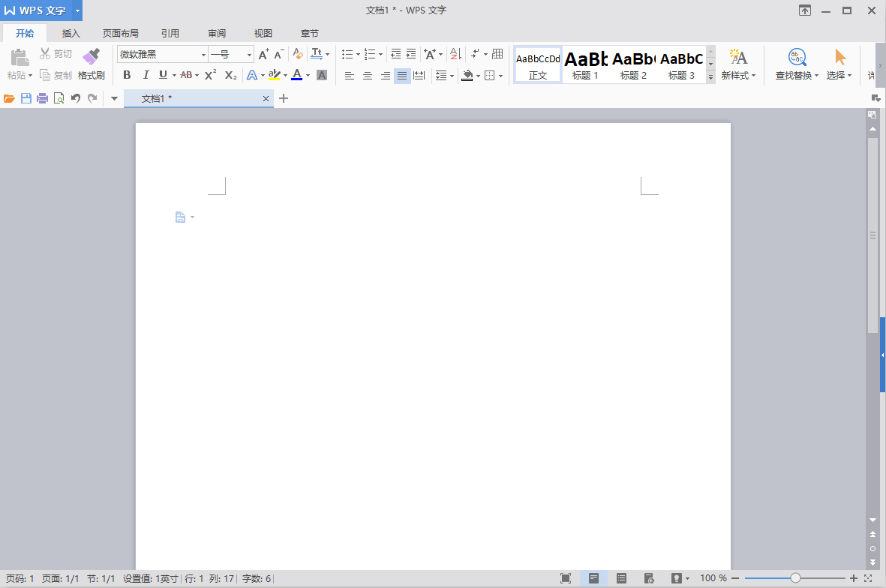886x588 pixels.
Task: Click the print preview icon
Action: point(59,99)
